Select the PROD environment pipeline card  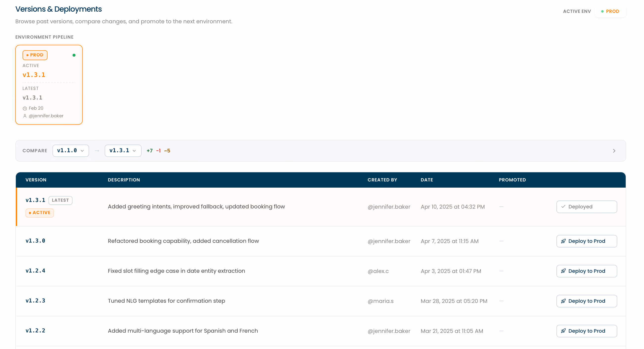coord(49,84)
